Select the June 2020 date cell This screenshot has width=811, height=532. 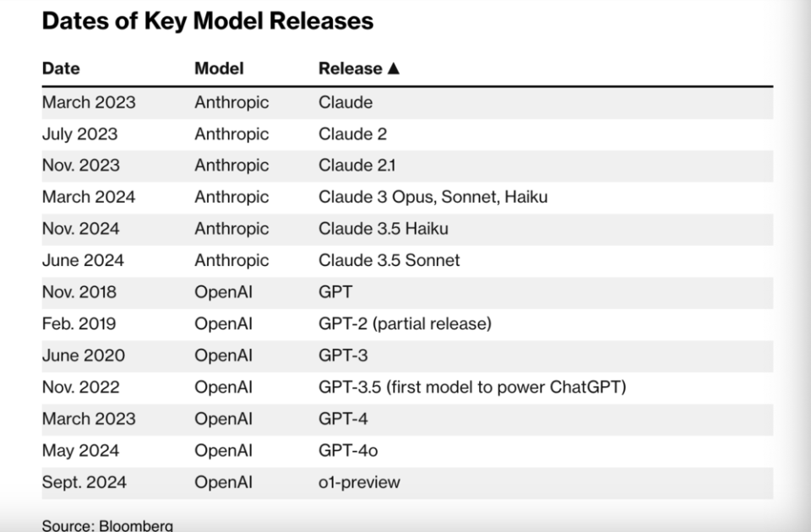[83, 356]
